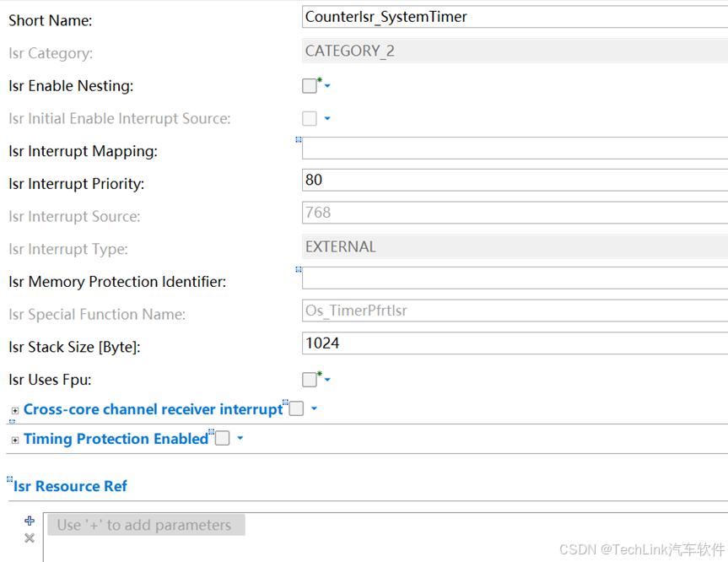Image resolution: width=728 pixels, height=562 pixels.
Task: Open dropdown arrow beside Cross-core channel checkbox
Action: (x=314, y=409)
